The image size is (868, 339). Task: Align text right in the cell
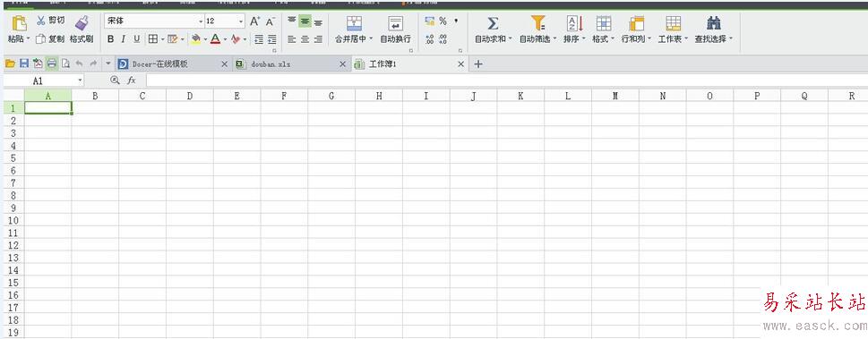pyautogui.click(x=318, y=39)
